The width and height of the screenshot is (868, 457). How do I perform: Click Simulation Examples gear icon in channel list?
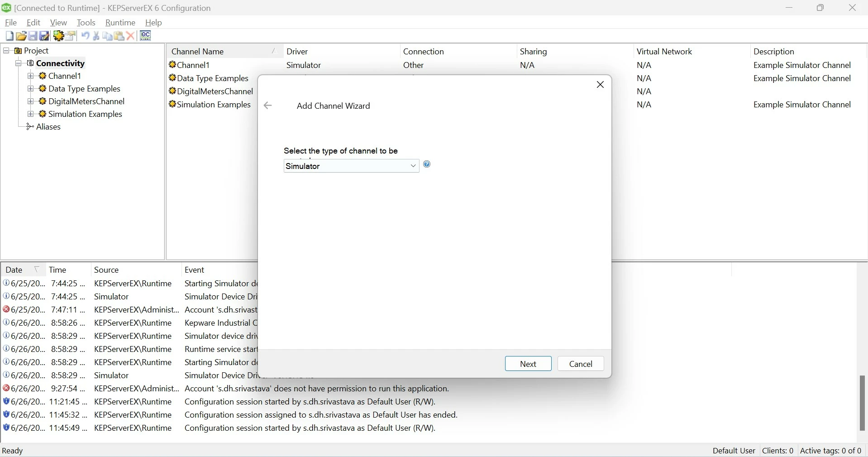(x=172, y=104)
